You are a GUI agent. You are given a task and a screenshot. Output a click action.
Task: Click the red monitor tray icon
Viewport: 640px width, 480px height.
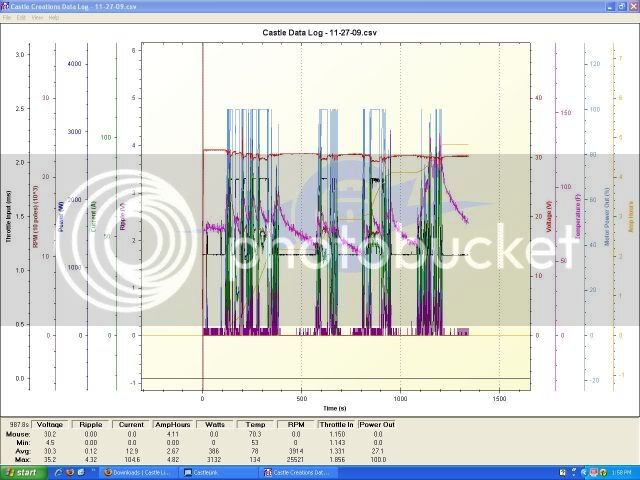click(x=594, y=473)
